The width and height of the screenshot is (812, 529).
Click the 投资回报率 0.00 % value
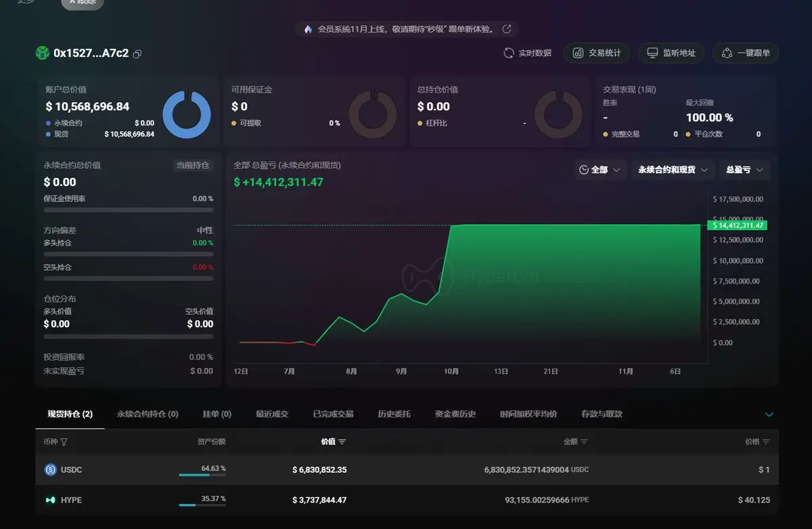click(x=201, y=357)
